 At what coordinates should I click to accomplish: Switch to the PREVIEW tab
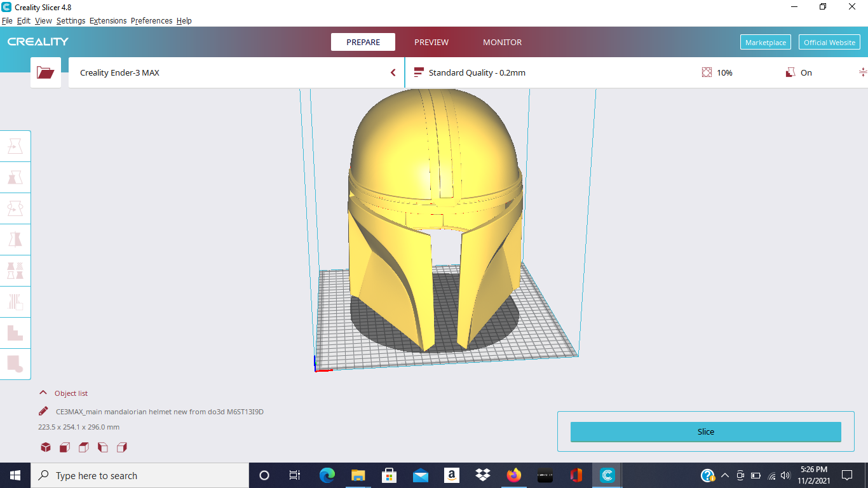click(x=431, y=42)
